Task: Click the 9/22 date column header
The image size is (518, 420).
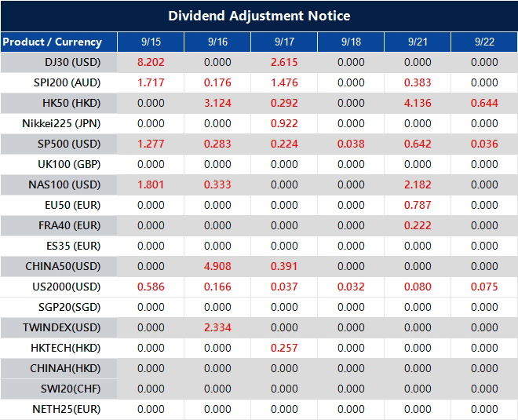Action: point(484,42)
